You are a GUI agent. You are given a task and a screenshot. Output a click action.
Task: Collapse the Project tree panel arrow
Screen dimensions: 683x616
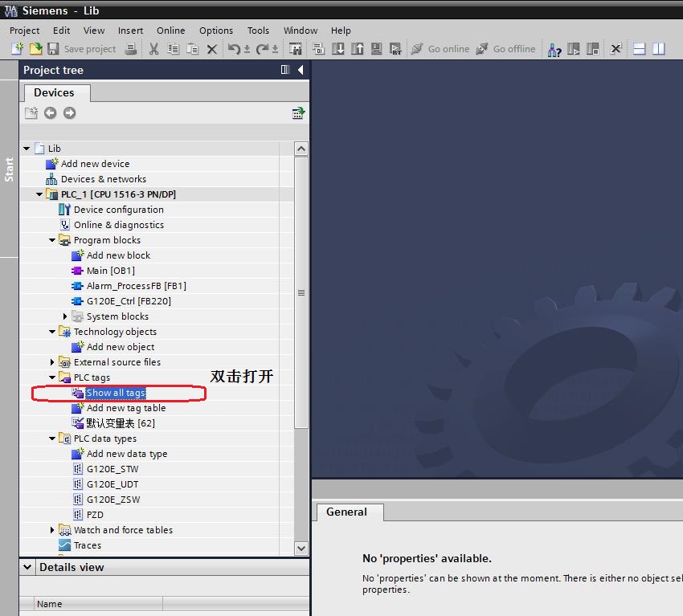[x=301, y=70]
